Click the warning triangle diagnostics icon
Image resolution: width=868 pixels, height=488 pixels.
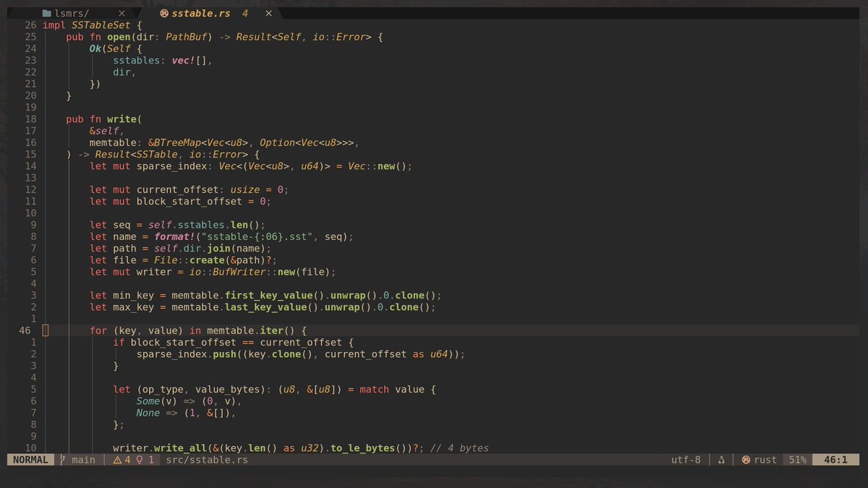tap(117, 460)
